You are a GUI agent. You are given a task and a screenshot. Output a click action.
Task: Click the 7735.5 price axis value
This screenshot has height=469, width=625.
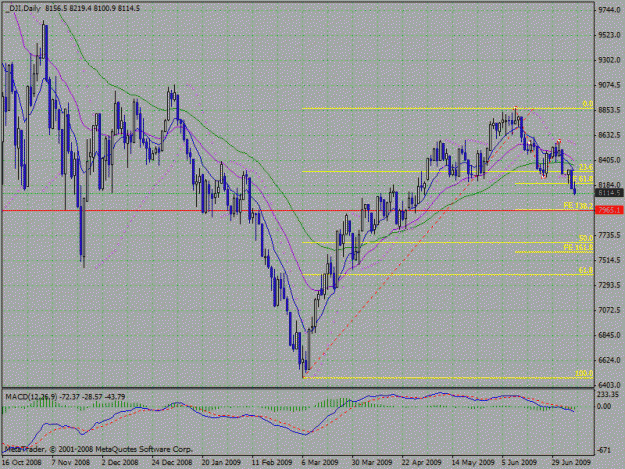[609, 235]
